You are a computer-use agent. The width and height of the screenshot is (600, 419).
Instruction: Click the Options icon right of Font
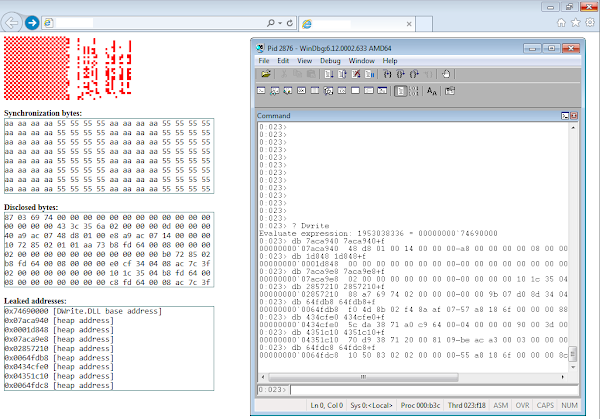click(x=449, y=91)
